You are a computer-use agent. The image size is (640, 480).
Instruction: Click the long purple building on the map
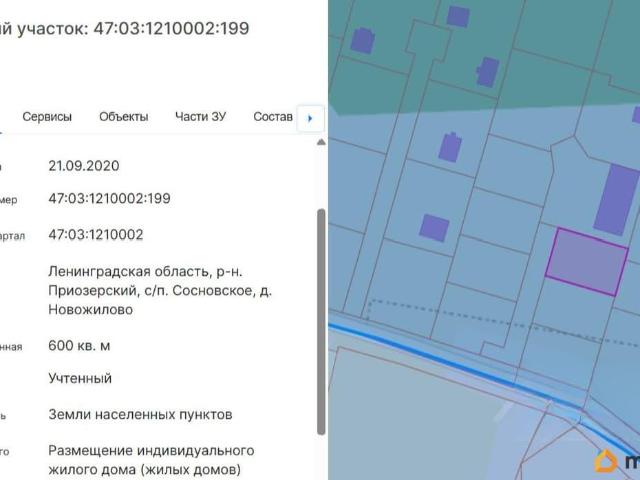(616, 199)
